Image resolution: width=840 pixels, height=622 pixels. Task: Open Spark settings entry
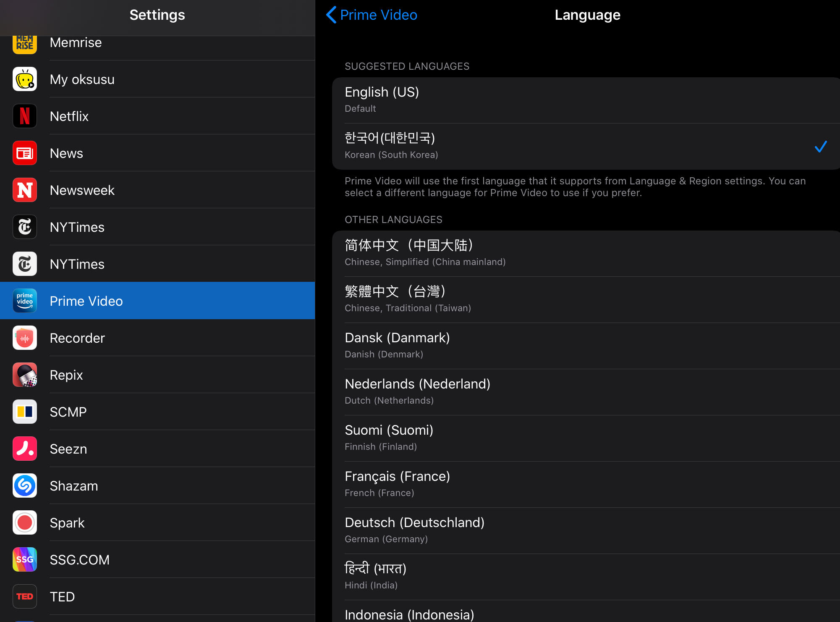tap(157, 523)
